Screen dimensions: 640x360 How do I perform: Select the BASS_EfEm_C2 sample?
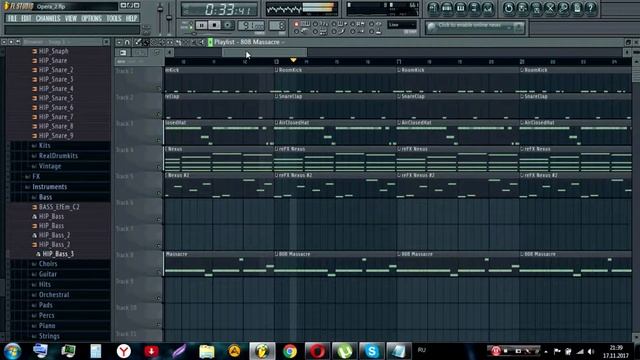[x=59, y=207]
